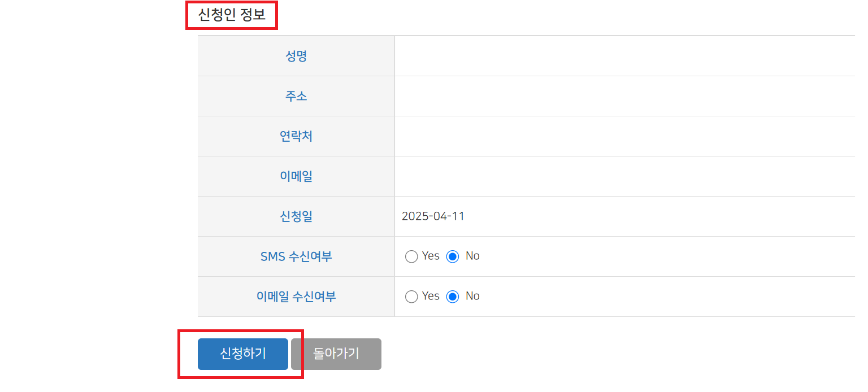This screenshot has height=392, width=868.
Task: Select Yes for SMS 수신여부
Action: (x=411, y=256)
